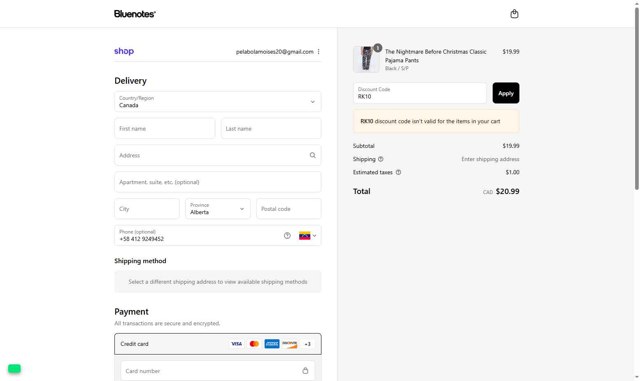Click the page vertical scrollbar
640x381 pixels.
pos(636,98)
